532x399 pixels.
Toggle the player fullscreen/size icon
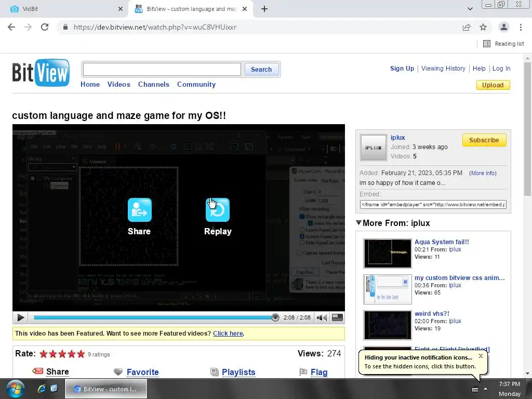(337, 317)
